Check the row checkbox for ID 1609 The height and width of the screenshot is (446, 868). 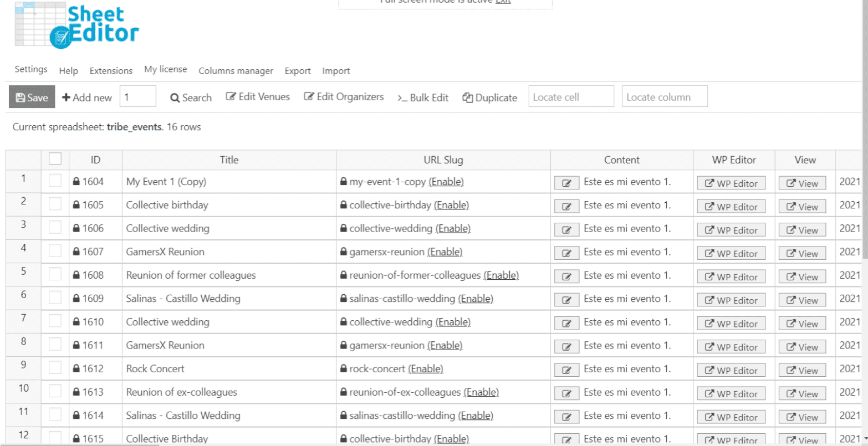pos(55,298)
